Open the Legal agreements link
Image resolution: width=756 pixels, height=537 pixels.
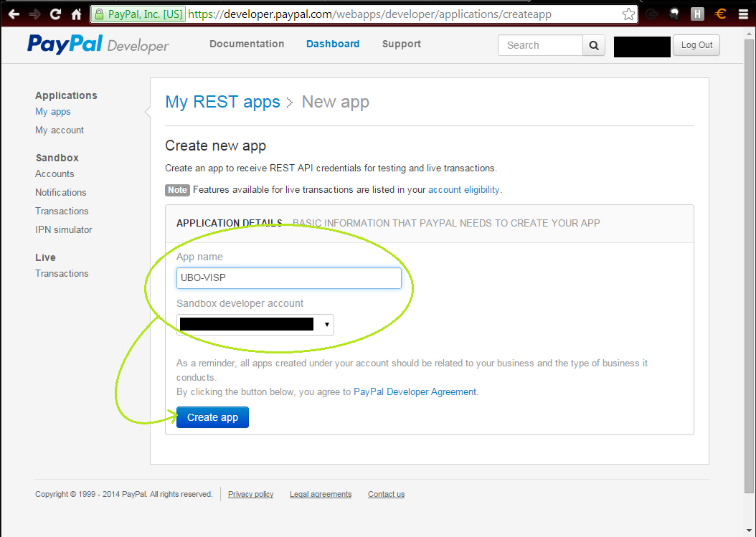coord(321,494)
